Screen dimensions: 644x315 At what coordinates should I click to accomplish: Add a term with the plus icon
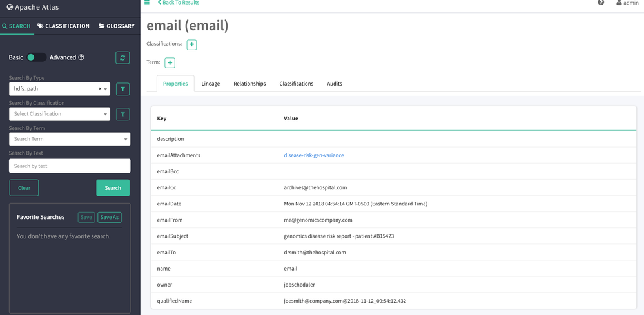(x=170, y=62)
